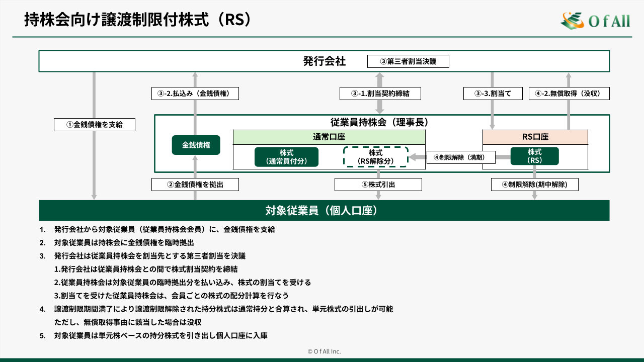Select the 通常口座 header bar

point(329,137)
